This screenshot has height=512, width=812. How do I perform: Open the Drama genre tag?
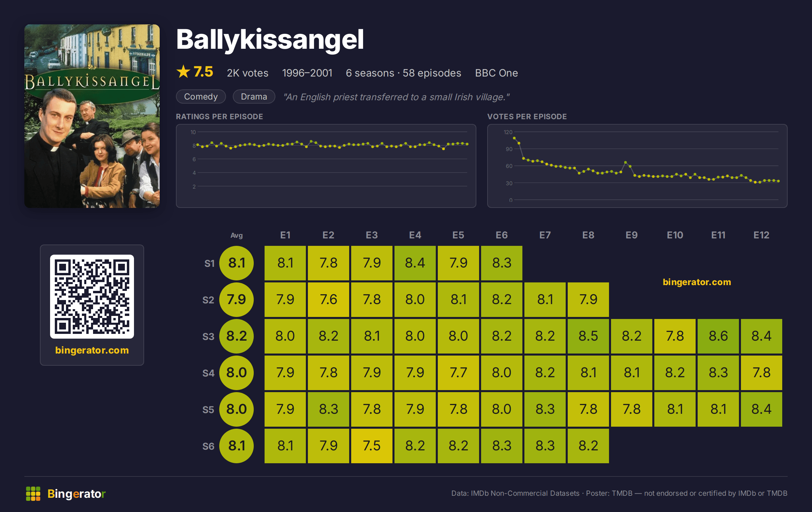click(254, 97)
